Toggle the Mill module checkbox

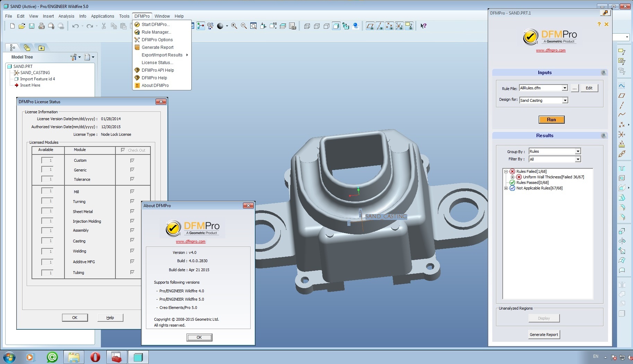pyautogui.click(x=132, y=192)
